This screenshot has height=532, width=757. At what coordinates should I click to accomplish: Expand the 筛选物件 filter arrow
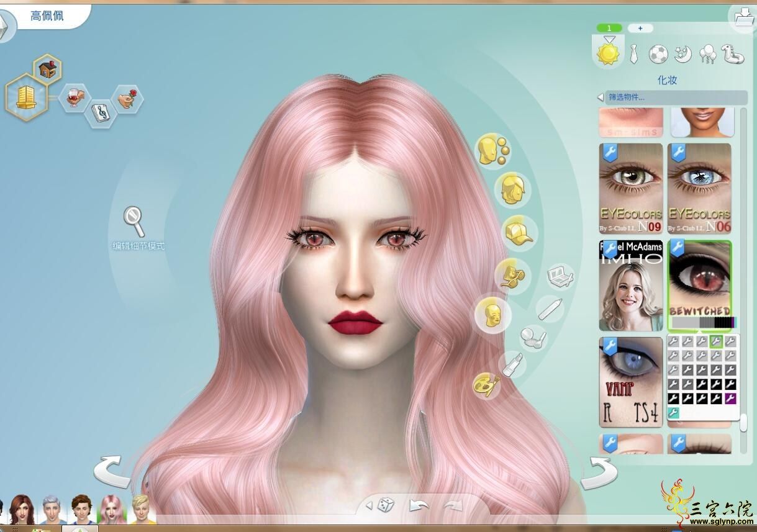coord(601,97)
